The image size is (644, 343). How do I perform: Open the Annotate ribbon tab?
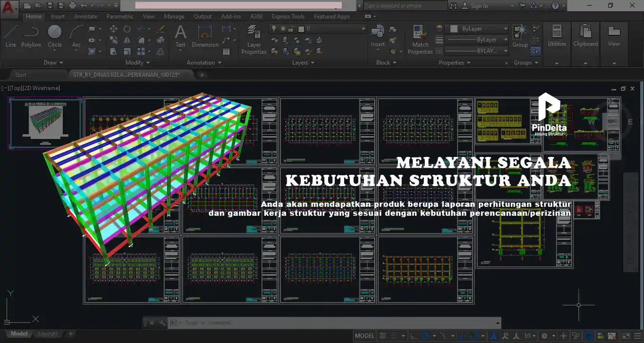(x=85, y=16)
